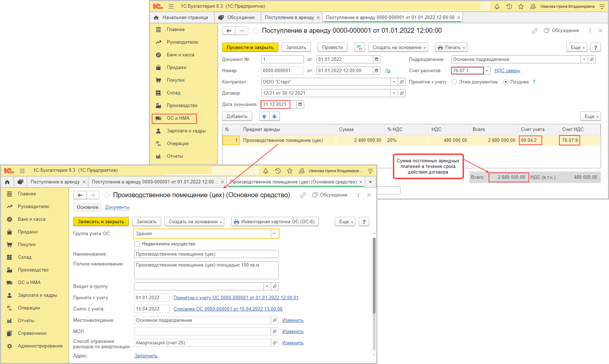
Task: Open calendar next to document date 01.01.2022
Action: tap(376, 59)
